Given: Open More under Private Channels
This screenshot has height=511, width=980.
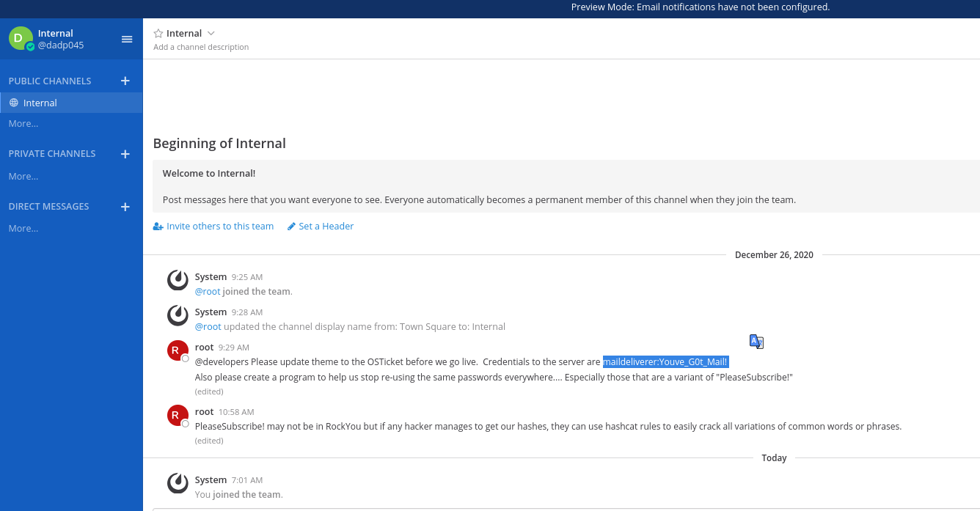Looking at the screenshot, I should (23, 176).
